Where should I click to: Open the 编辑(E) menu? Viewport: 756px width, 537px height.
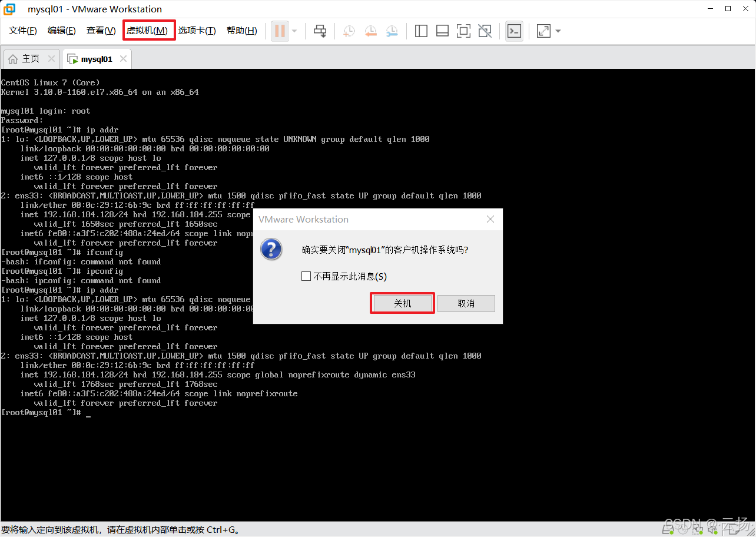coord(62,31)
